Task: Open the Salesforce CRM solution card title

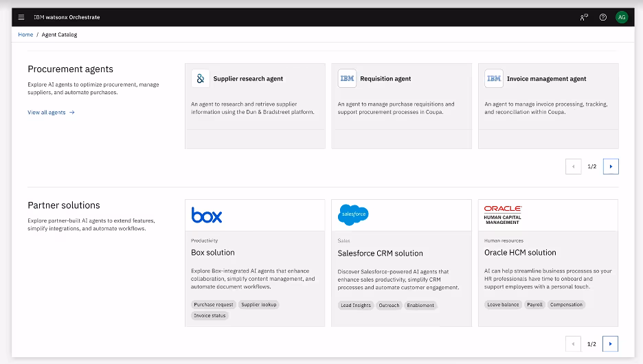Action: click(380, 253)
